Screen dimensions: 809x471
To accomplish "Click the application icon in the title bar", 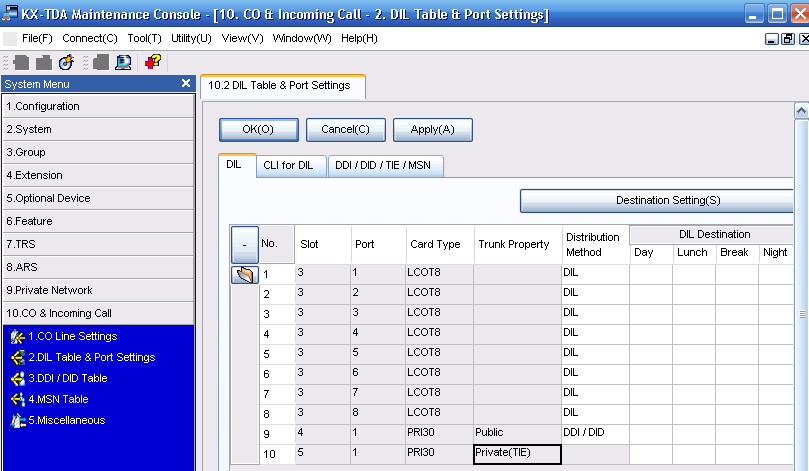I will (10, 13).
